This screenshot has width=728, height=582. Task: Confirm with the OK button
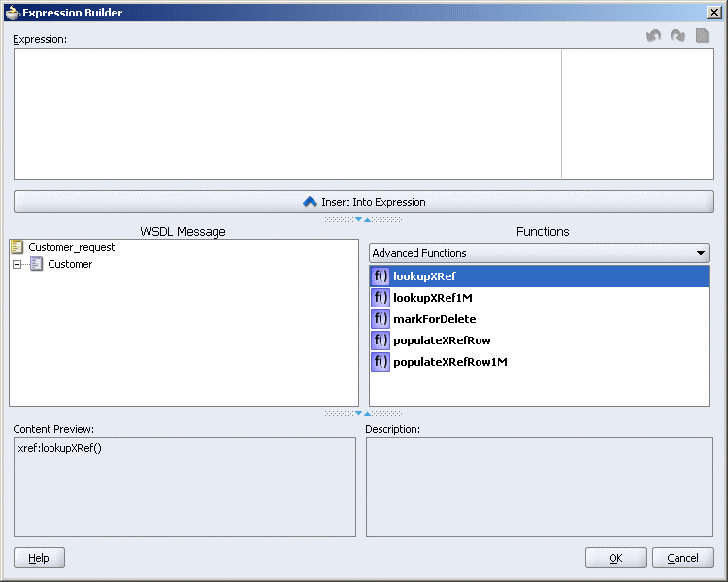coord(615,558)
